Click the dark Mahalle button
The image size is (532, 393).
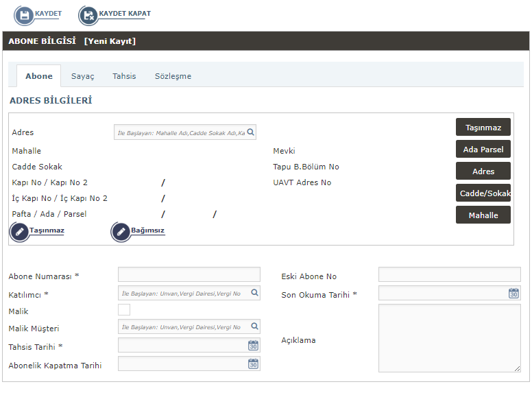pyautogui.click(x=483, y=215)
